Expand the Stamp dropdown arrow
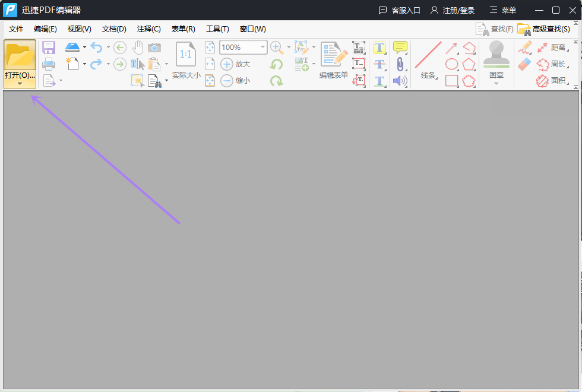The width and height of the screenshot is (582, 392). click(x=496, y=84)
